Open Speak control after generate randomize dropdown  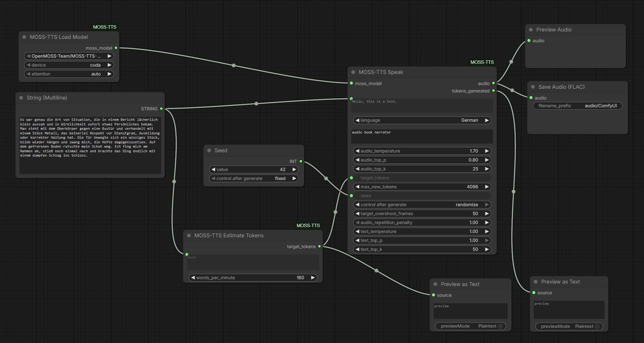pos(422,205)
